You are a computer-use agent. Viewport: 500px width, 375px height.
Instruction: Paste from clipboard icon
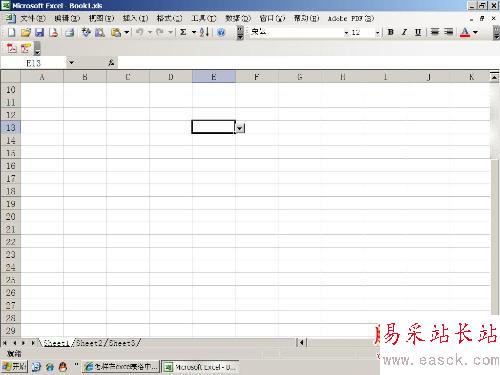[116, 32]
